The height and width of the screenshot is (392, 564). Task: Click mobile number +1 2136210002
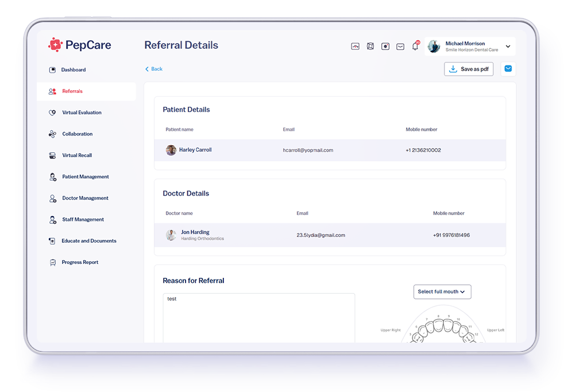click(x=423, y=150)
